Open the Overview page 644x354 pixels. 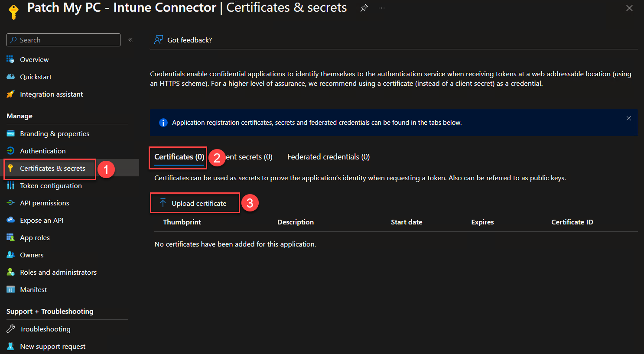click(x=34, y=60)
